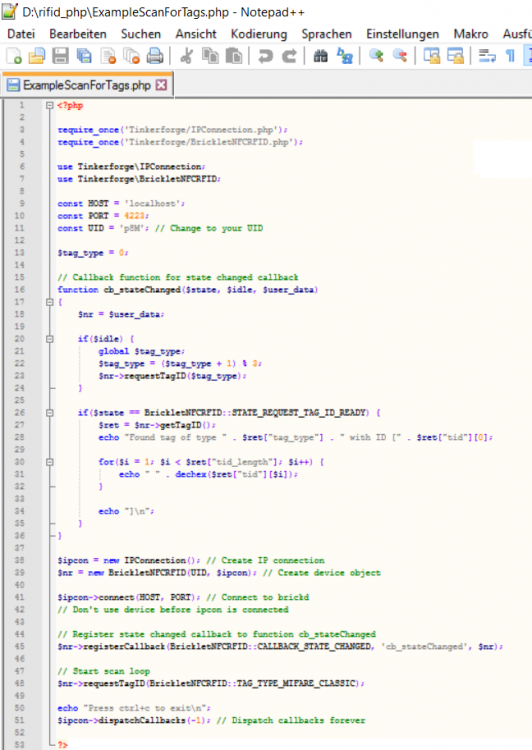
Task: Collapse the for loop fold at line 30
Action: pos(50,462)
